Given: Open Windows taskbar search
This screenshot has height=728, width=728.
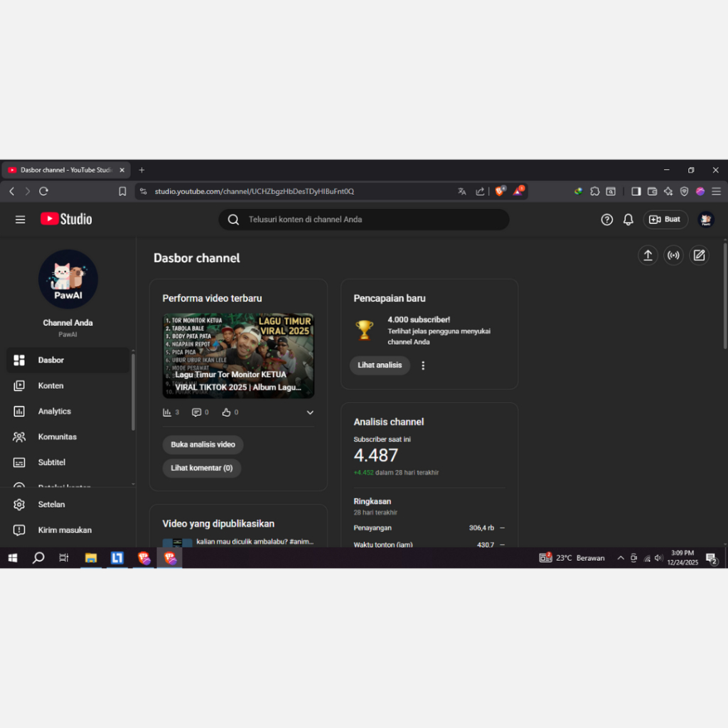Looking at the screenshot, I should (x=38, y=557).
